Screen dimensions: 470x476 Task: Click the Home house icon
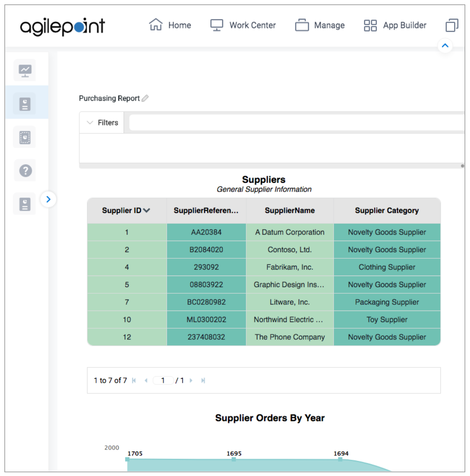point(156,25)
